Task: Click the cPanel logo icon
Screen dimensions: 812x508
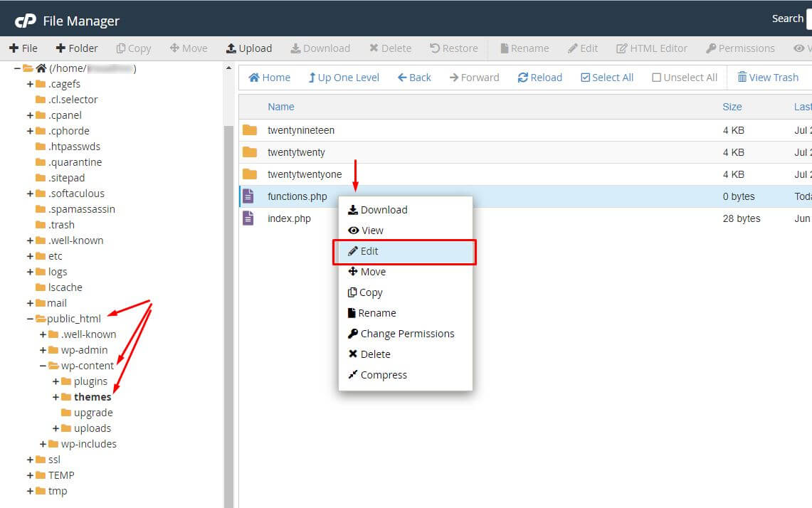Action: pos(25,21)
